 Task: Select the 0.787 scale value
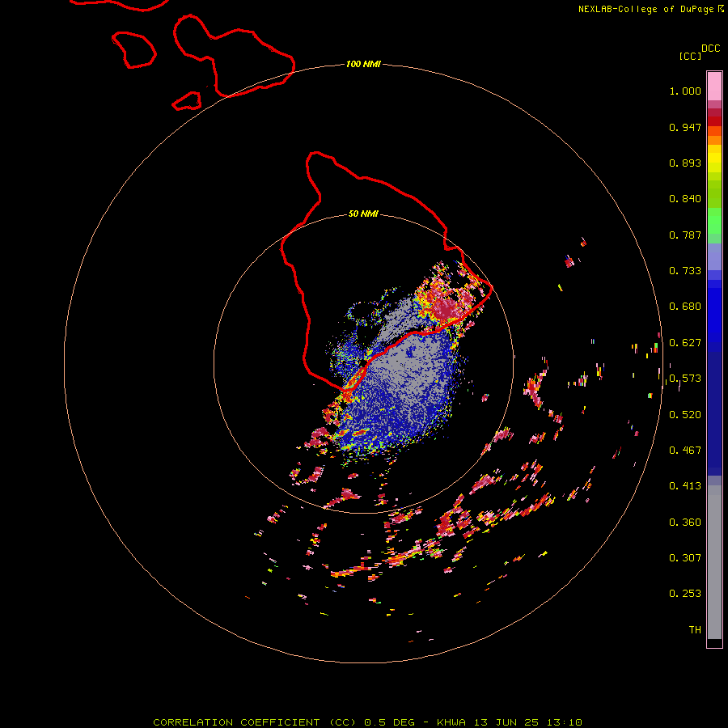685,235
